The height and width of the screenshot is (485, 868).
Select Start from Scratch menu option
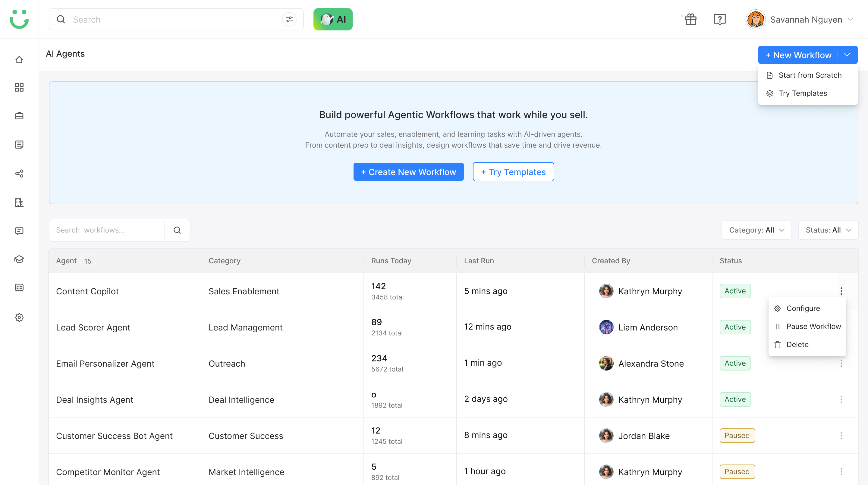click(808, 75)
